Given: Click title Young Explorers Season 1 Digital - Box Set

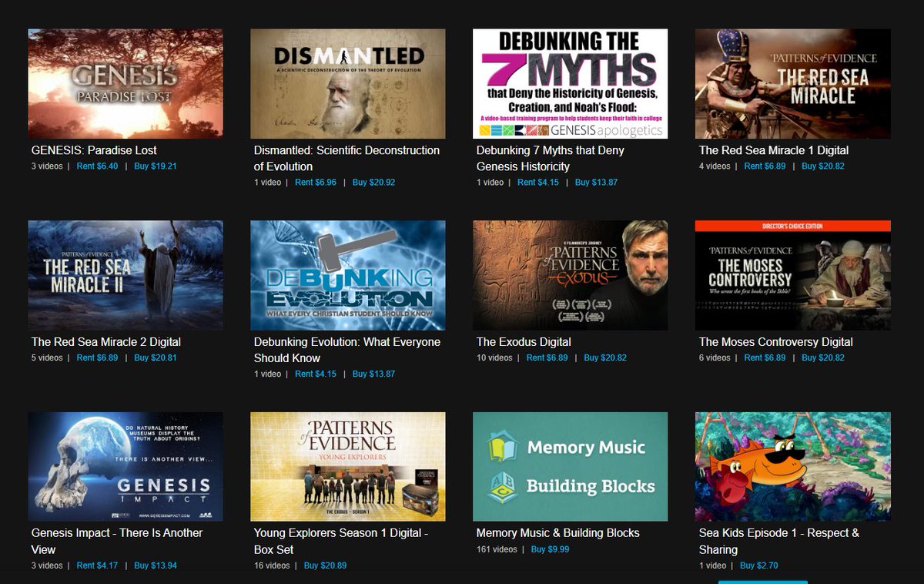Looking at the screenshot, I should (x=341, y=542).
